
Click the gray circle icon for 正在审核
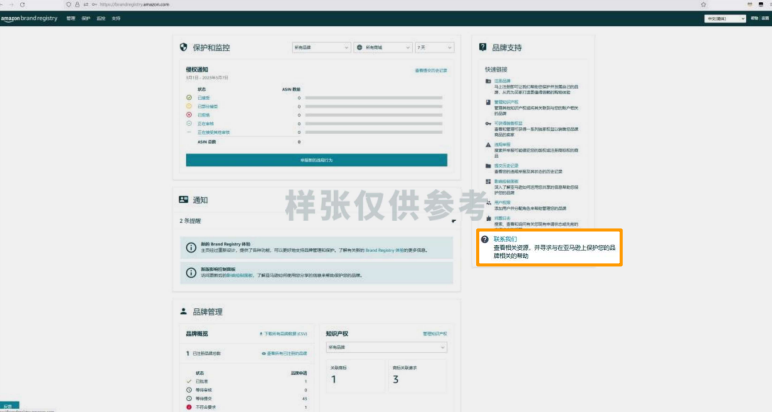(189, 123)
